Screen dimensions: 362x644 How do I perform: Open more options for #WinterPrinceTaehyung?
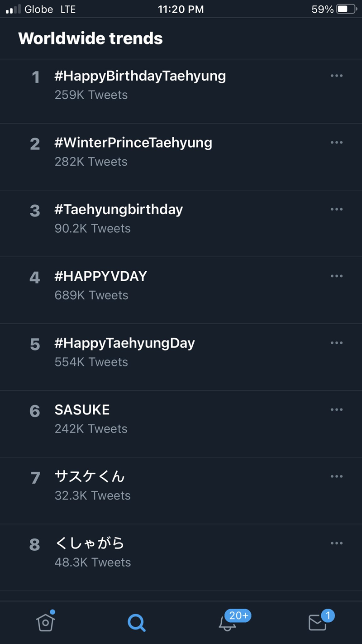337,142
